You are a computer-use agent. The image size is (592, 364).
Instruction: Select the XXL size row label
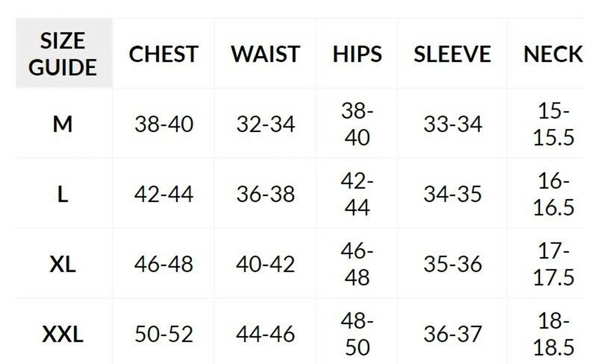pyautogui.click(x=63, y=334)
